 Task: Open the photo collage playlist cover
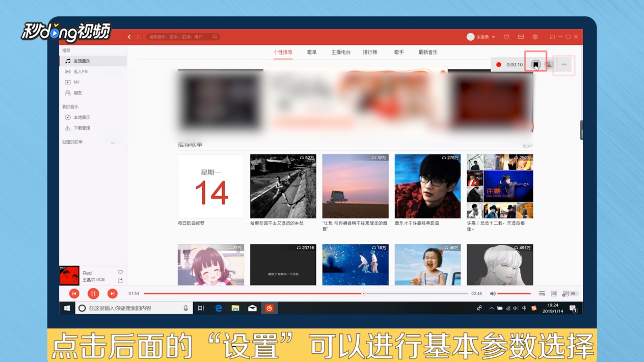tap(500, 186)
